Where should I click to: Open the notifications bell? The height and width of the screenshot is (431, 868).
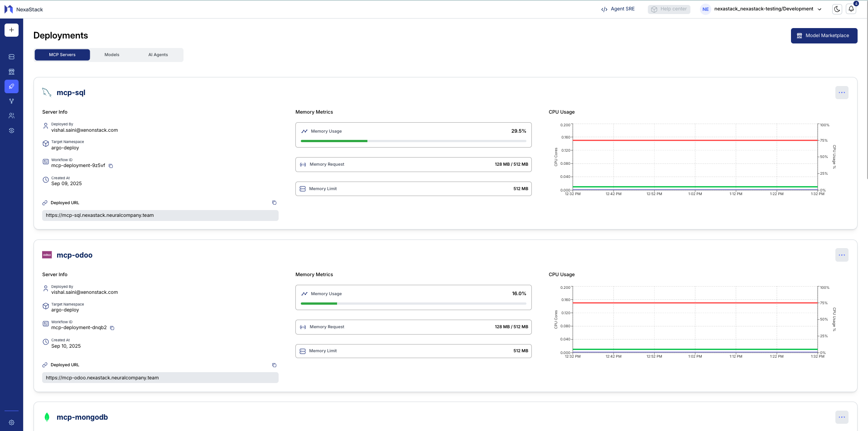pyautogui.click(x=851, y=9)
